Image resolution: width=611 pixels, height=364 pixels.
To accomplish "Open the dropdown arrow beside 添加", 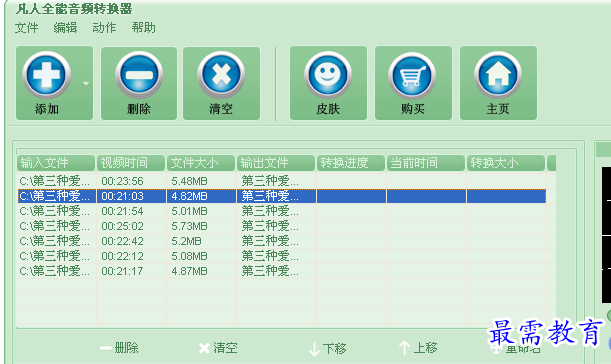I will (x=86, y=83).
